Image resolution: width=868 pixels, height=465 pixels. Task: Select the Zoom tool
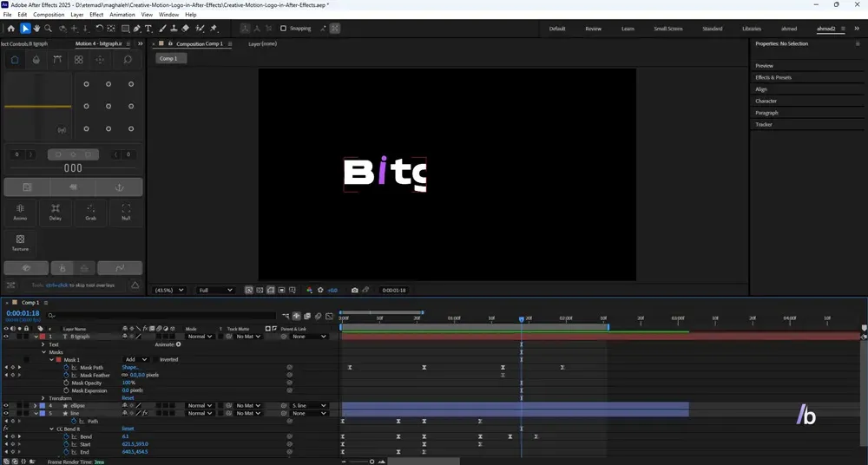coord(48,29)
